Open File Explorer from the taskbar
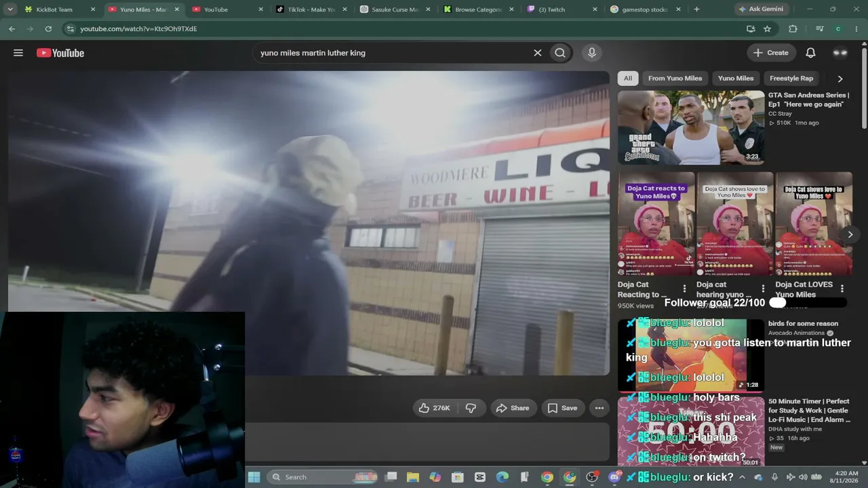The image size is (868, 488). pos(413,477)
